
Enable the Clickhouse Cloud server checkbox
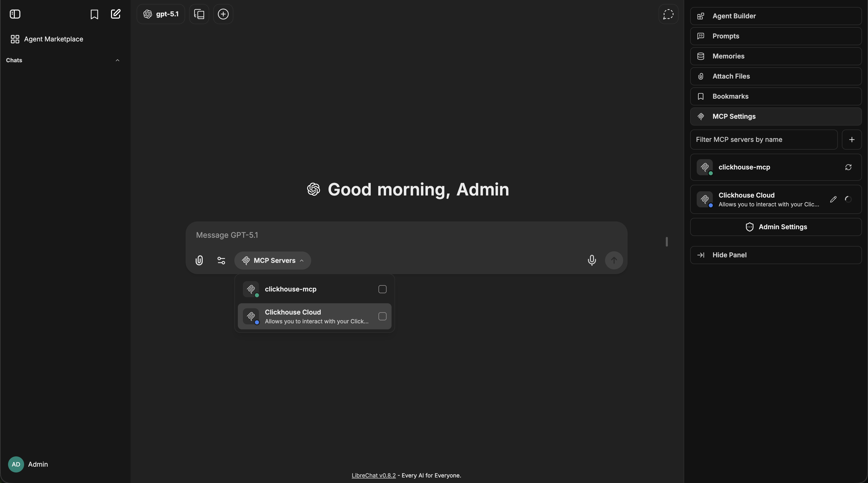[x=382, y=316]
